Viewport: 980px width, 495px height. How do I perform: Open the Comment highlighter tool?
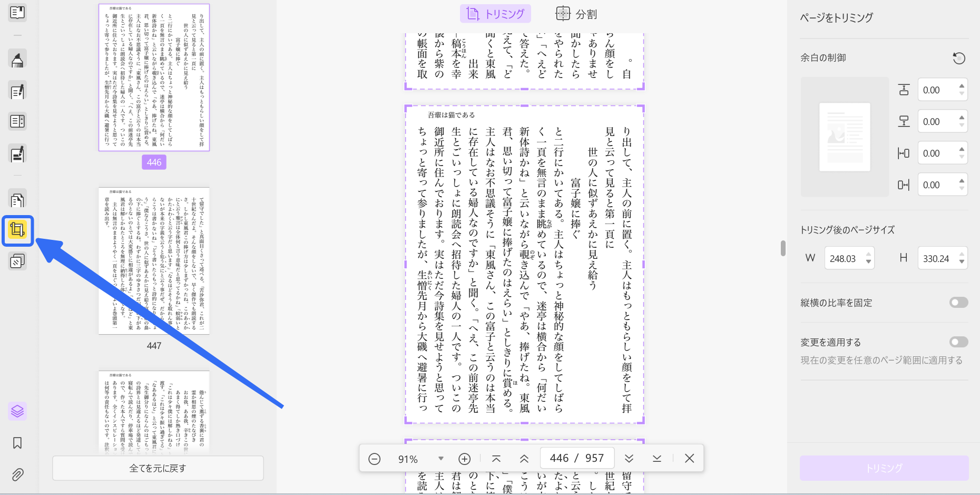[17, 60]
